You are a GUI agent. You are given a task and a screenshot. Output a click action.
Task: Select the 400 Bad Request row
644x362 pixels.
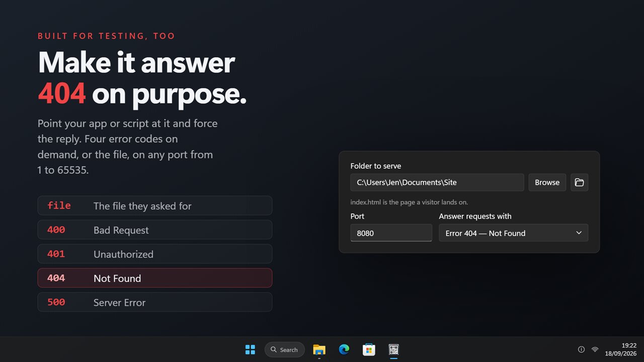click(x=155, y=230)
